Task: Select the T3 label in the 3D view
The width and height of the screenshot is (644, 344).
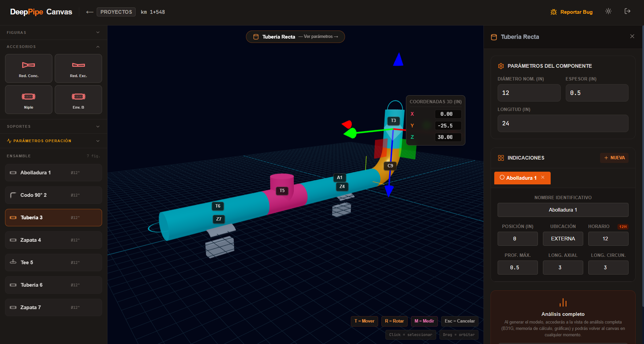Action: 394,120
